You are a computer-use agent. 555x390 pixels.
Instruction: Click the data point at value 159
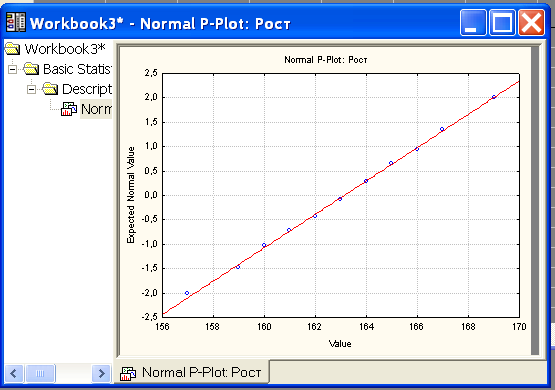(x=238, y=267)
